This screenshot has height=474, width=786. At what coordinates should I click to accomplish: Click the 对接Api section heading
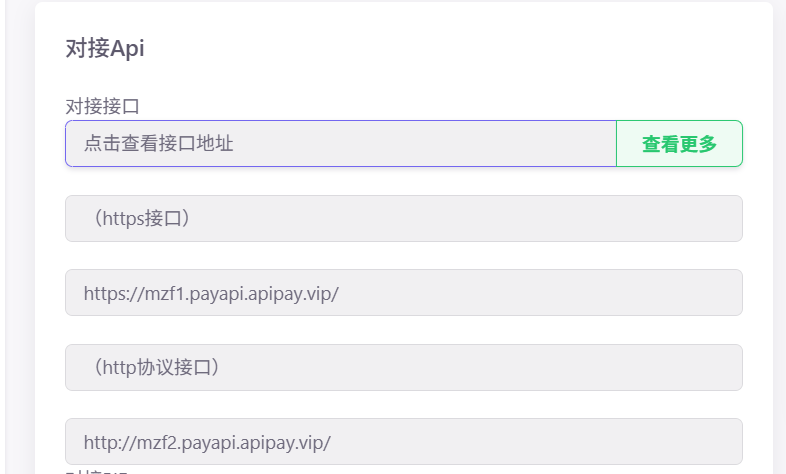(105, 49)
